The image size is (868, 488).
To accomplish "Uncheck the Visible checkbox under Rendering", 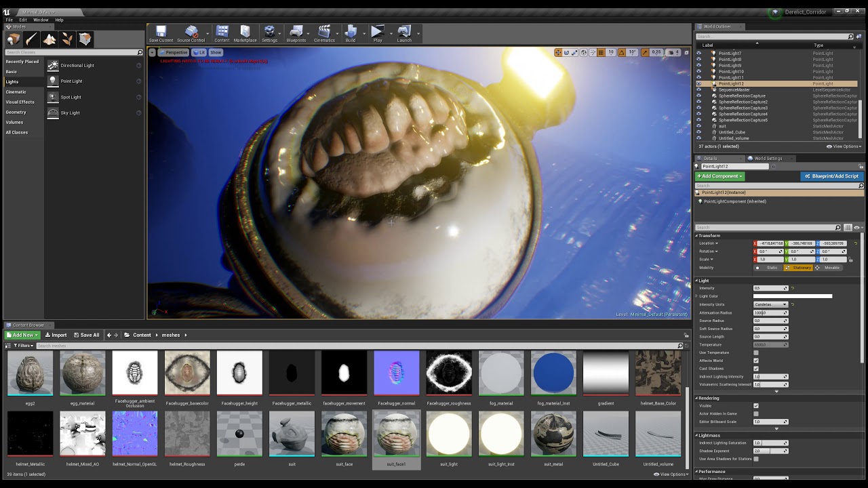I will tap(756, 406).
